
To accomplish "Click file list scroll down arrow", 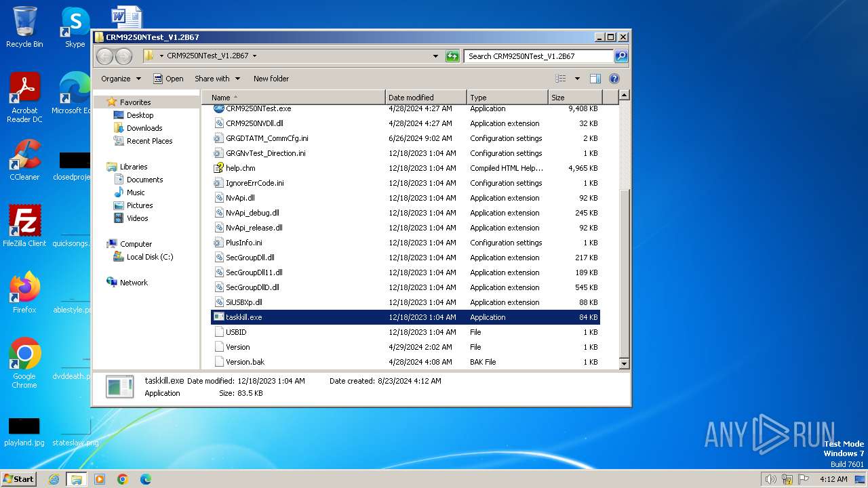I will pyautogui.click(x=625, y=363).
